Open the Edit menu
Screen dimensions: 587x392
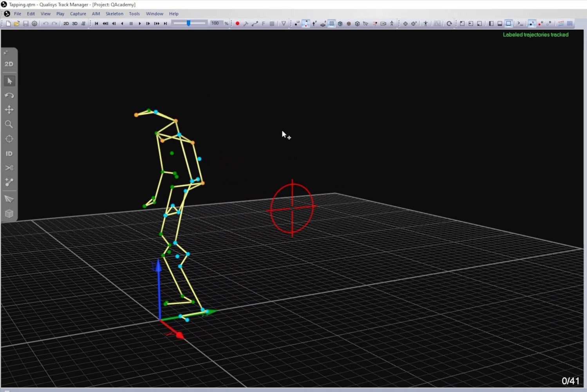pos(31,14)
